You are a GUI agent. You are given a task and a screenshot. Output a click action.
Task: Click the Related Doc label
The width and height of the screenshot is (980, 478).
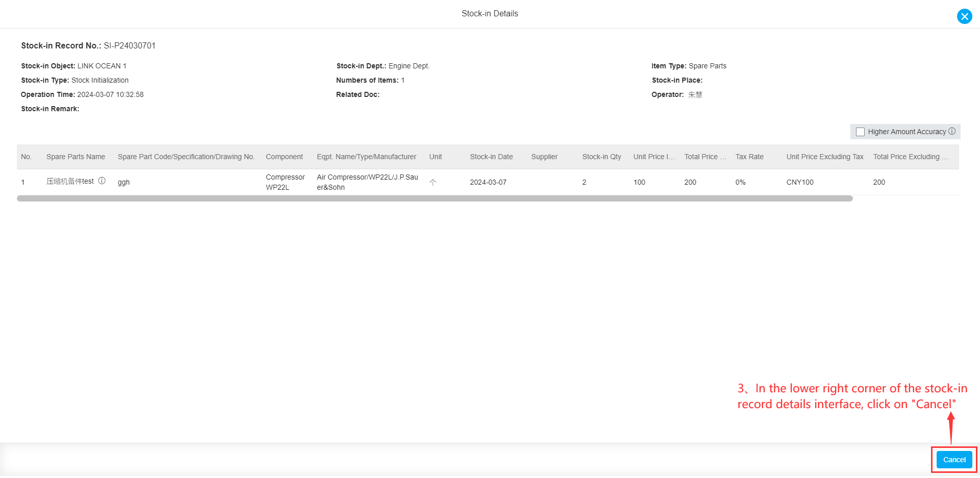click(358, 94)
